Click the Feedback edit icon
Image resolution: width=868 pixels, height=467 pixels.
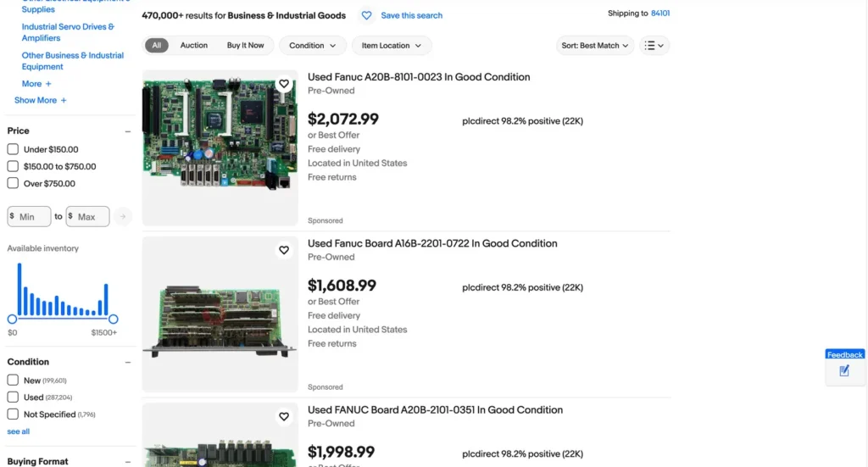coord(844,370)
